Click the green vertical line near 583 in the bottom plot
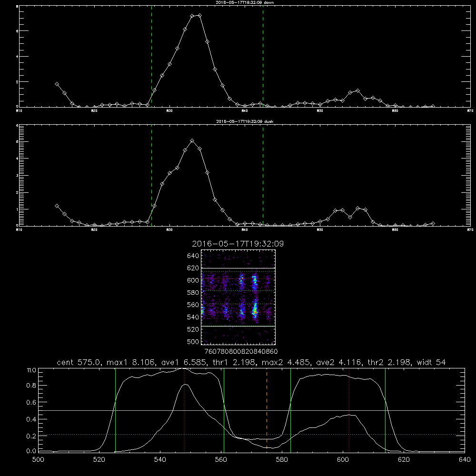The width and height of the screenshot is (476, 476). tap(290, 410)
